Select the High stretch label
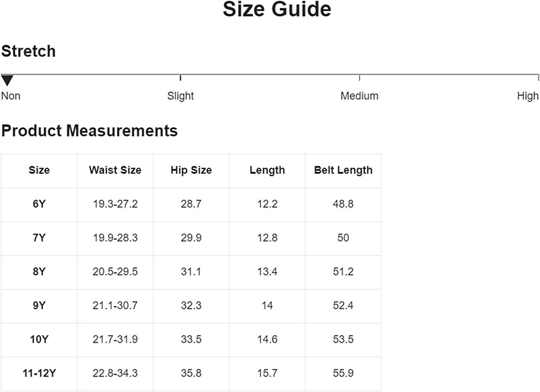 (527, 96)
